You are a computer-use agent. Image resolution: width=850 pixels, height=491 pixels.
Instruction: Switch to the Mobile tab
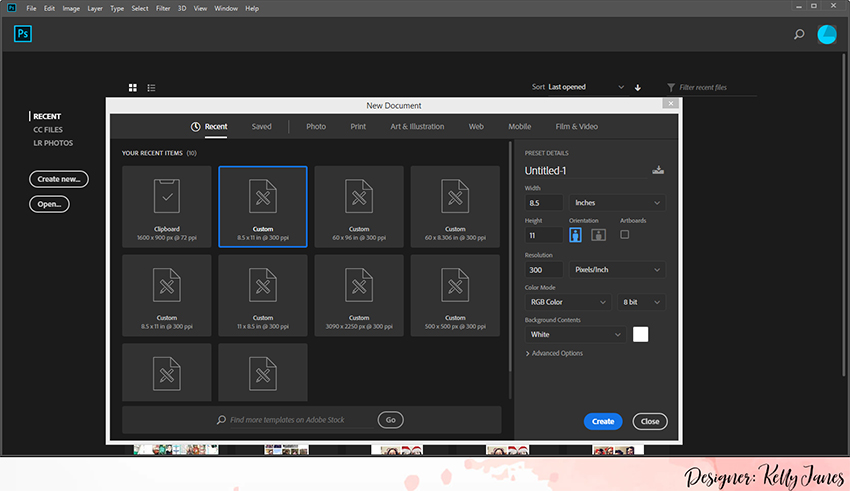[x=519, y=127]
